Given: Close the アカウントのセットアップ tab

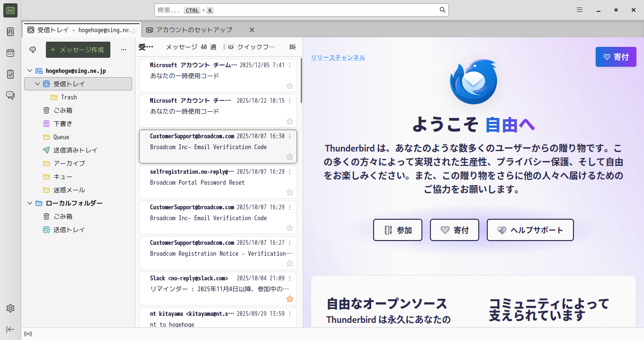Looking at the screenshot, I should click(x=252, y=30).
